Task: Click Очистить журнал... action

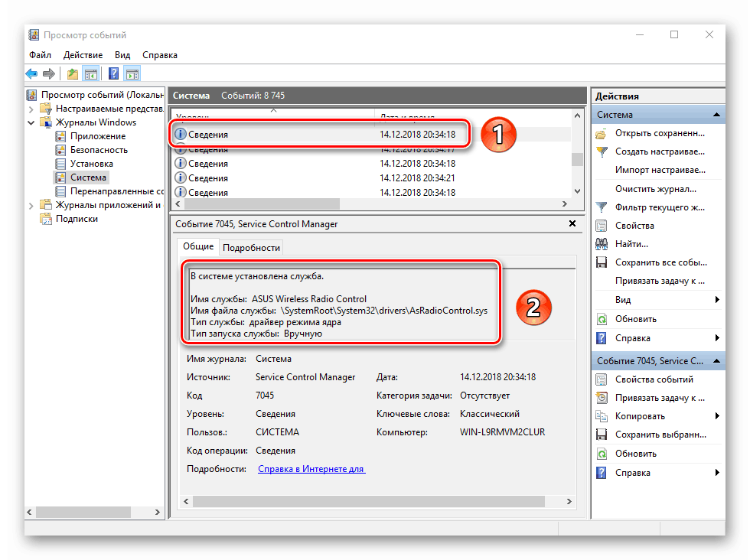Action: (x=655, y=189)
